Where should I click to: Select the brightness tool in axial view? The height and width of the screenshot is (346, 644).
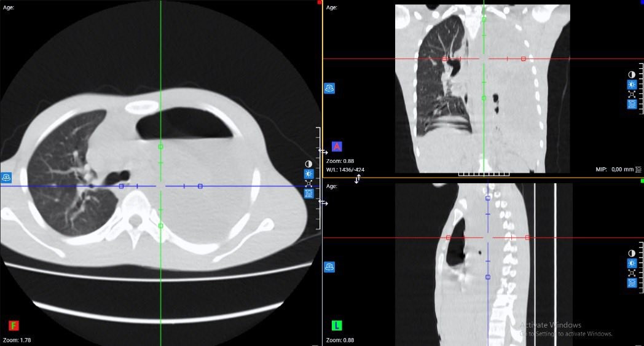point(308,174)
